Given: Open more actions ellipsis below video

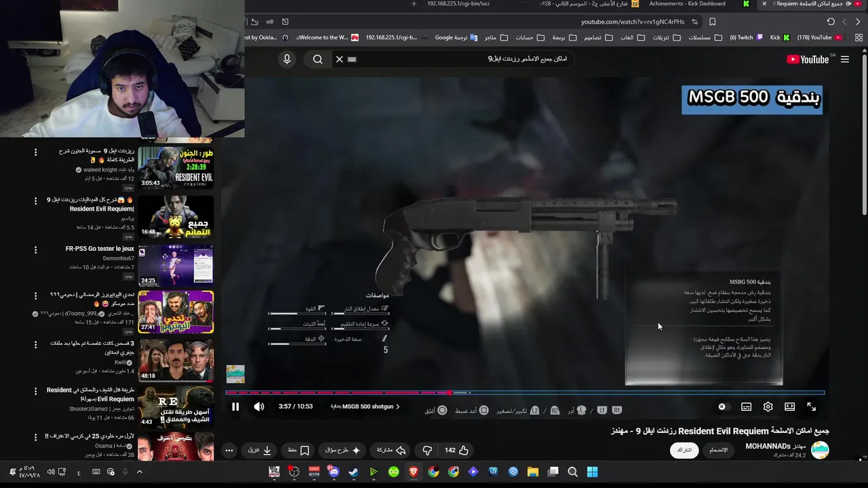Looking at the screenshot, I should [229, 450].
